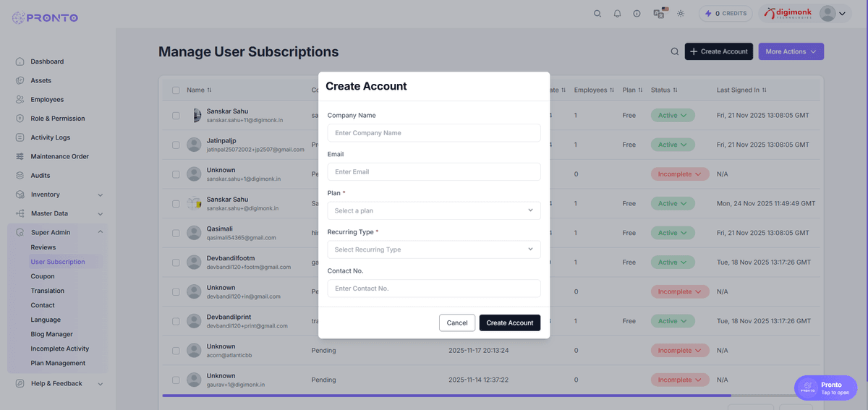Click the table's horizontal scrollbar

pos(446,396)
